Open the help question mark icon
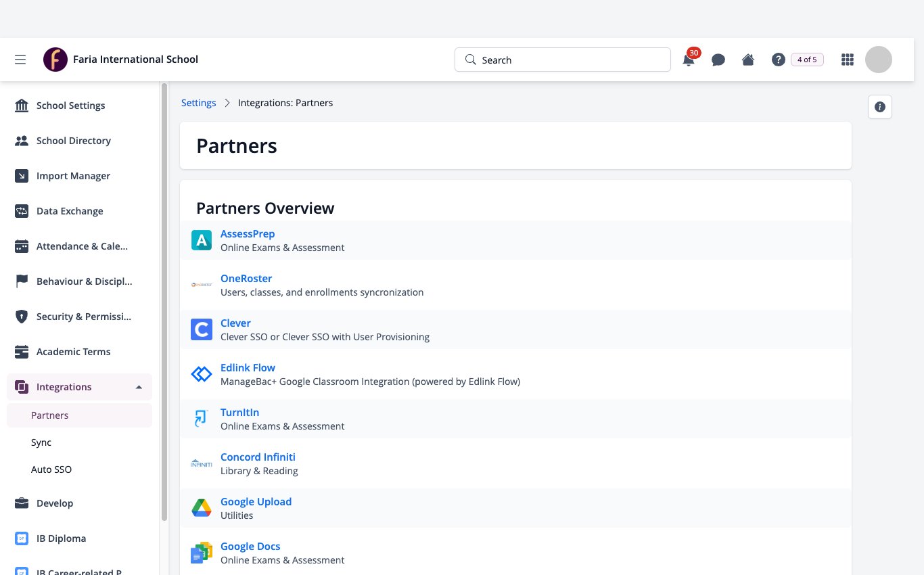This screenshot has height=575, width=924. coord(779,60)
